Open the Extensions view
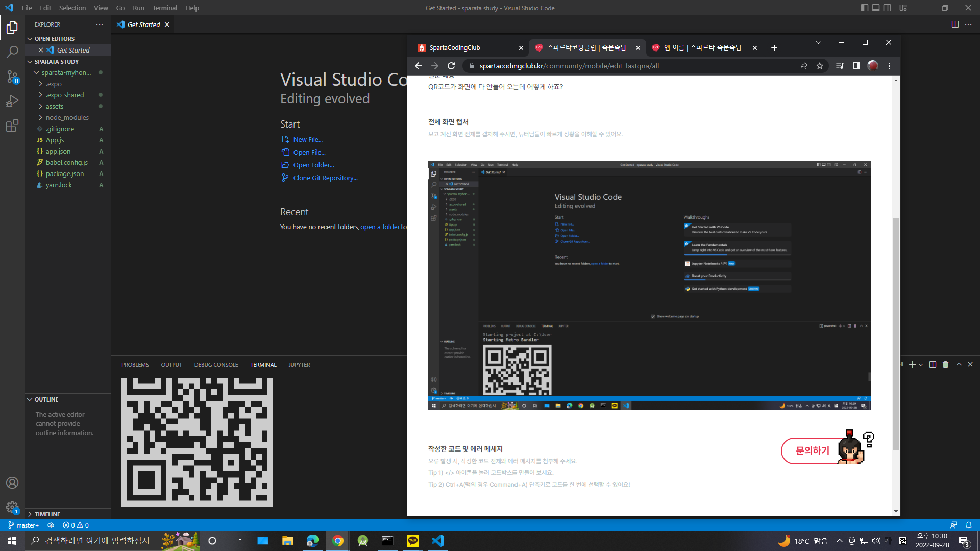980x551 pixels. click(x=12, y=126)
